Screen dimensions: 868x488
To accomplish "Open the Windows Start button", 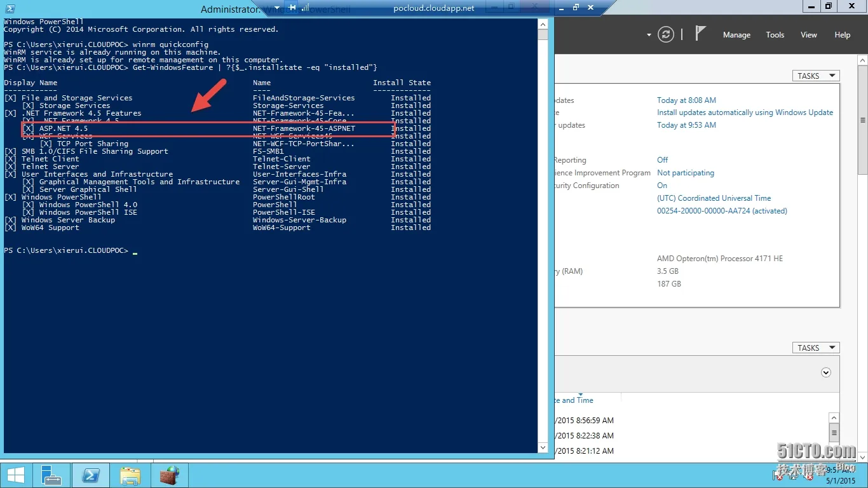I will click(15, 475).
